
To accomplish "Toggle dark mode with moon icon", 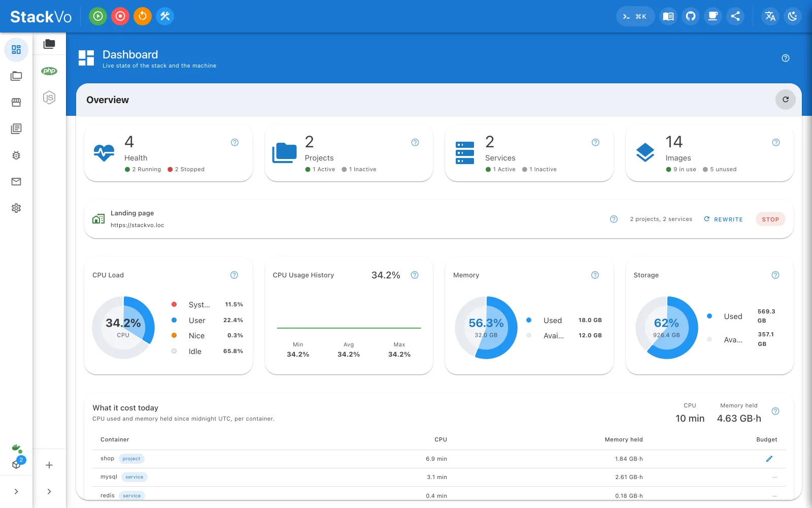I will coord(793,16).
